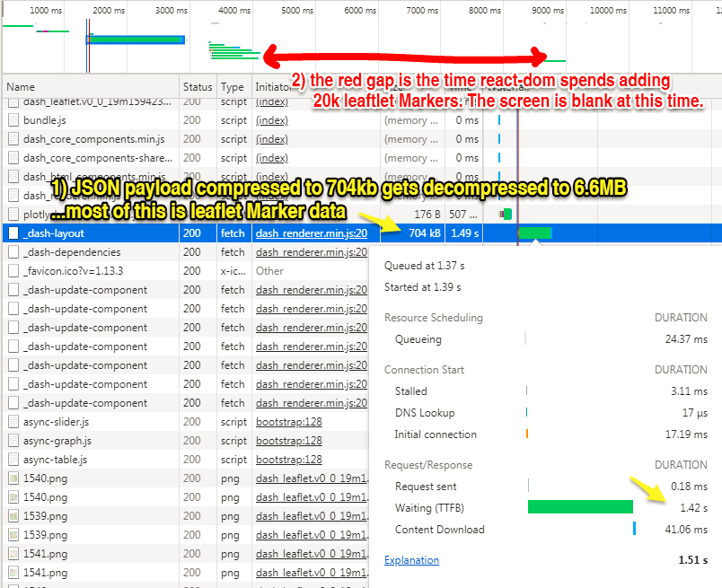Click the image thumbnail beside 1539.png
This screenshot has width=722, height=588.
pyautogui.click(x=13, y=515)
